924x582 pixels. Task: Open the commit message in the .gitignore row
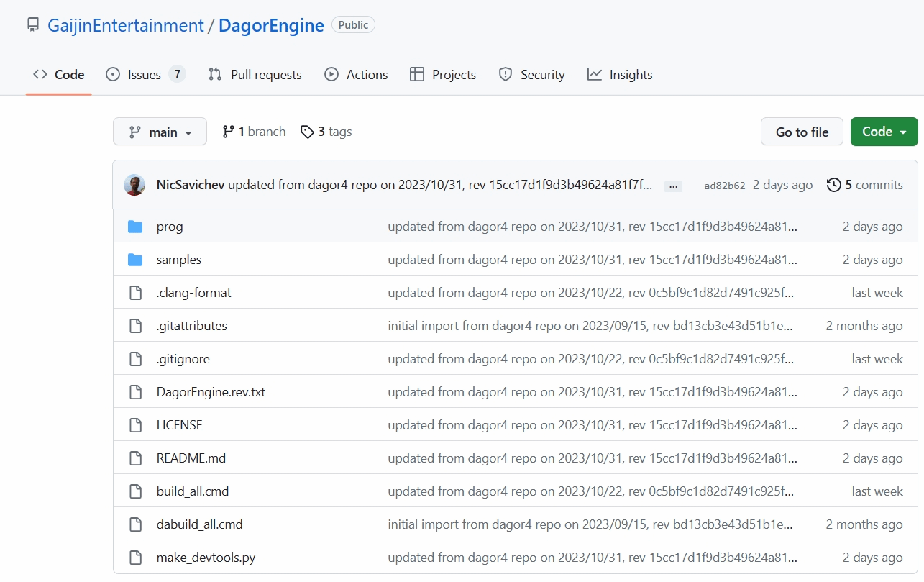(x=591, y=359)
